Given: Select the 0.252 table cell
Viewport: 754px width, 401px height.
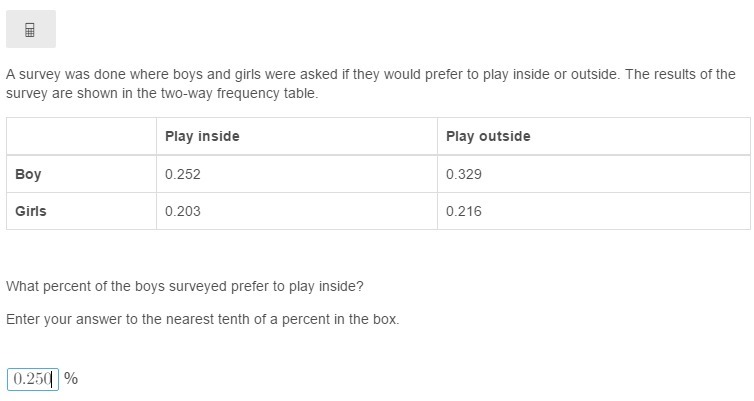Looking at the screenshot, I should tap(183, 174).
